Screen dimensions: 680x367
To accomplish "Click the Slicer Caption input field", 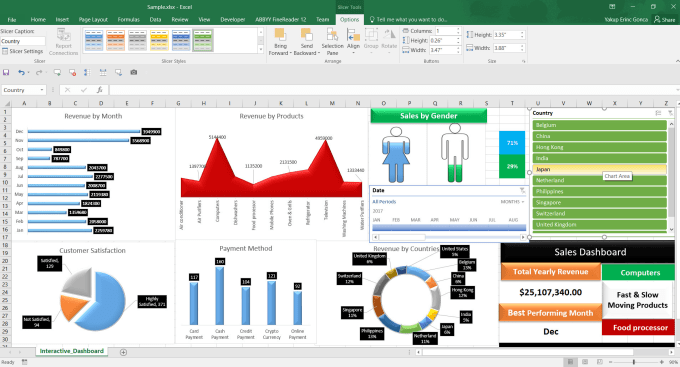I will 23,41.
